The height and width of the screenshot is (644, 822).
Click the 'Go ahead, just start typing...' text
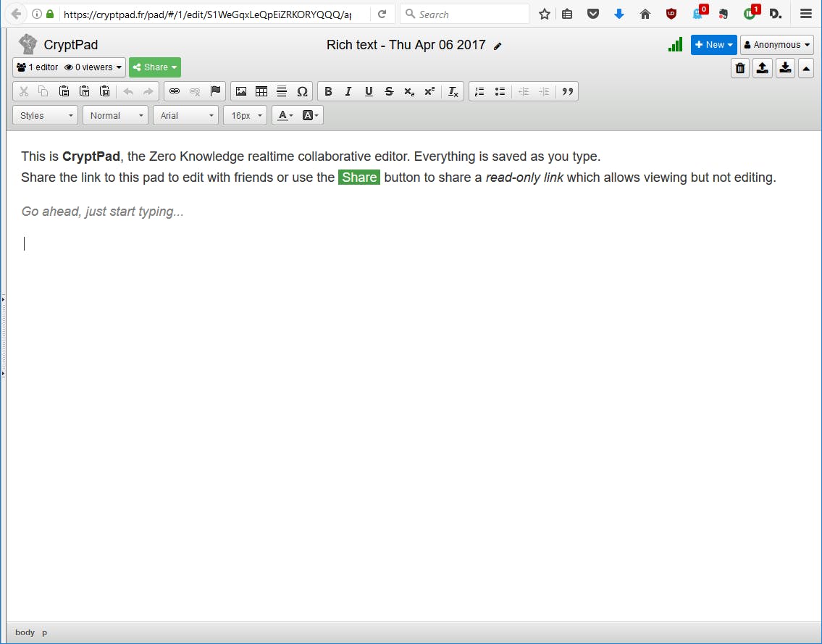pos(102,212)
